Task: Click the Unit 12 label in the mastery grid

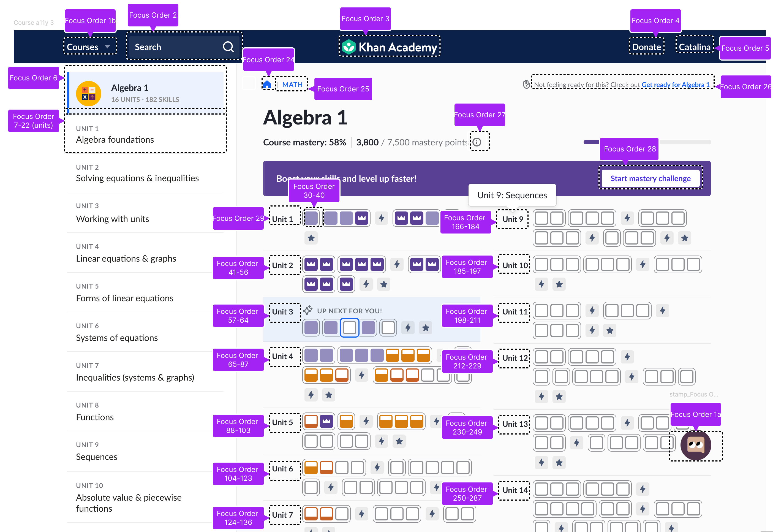Action: (x=515, y=358)
